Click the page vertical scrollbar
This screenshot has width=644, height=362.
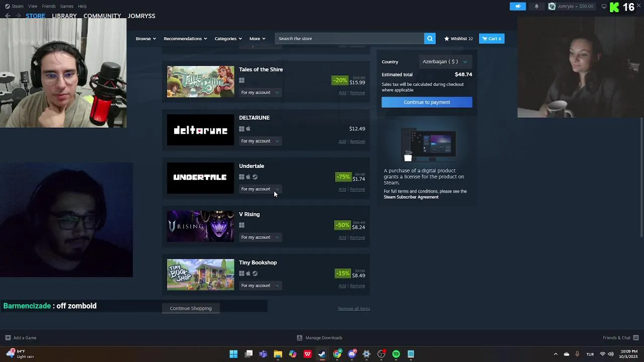click(x=641, y=177)
